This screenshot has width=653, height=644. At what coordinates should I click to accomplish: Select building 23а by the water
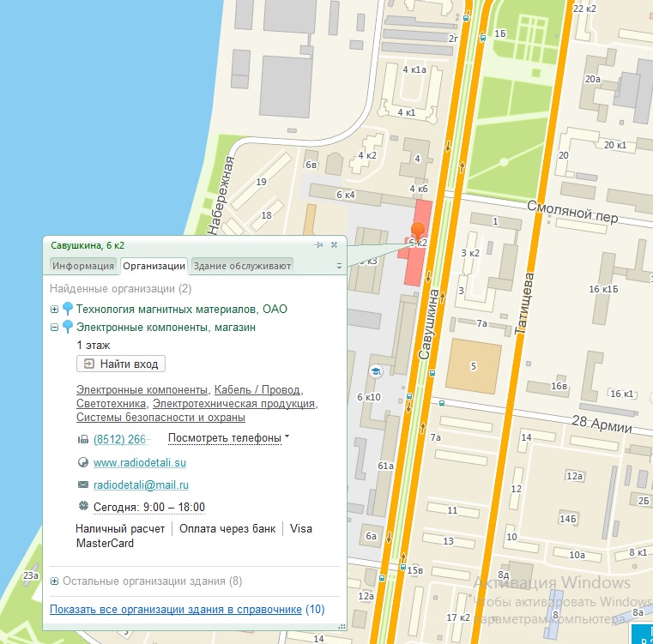(x=31, y=575)
